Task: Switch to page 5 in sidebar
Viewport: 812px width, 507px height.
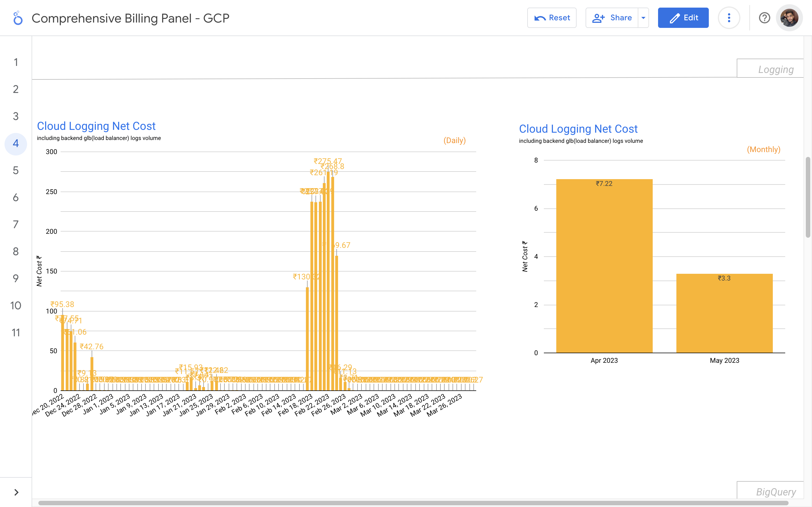Action: point(16,171)
